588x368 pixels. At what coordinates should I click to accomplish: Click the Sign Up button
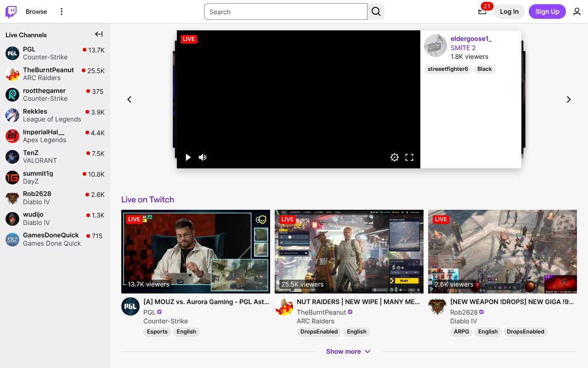547,11
